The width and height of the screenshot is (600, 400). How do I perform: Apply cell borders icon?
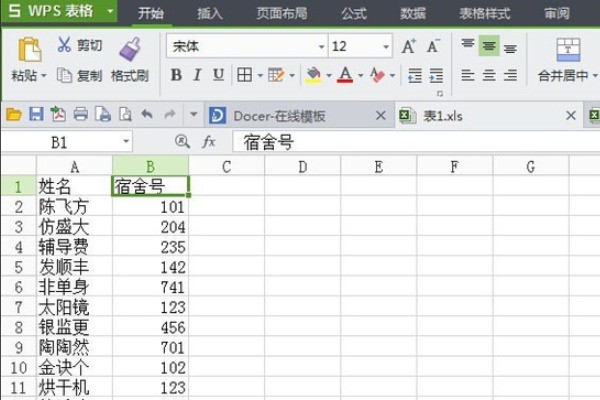click(245, 75)
